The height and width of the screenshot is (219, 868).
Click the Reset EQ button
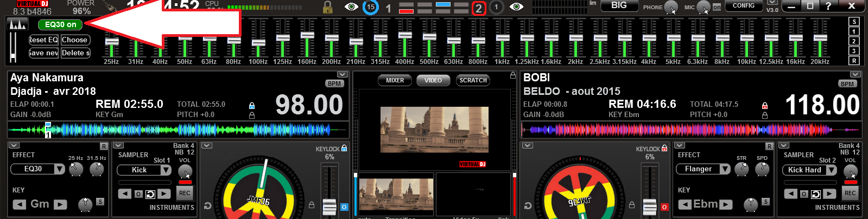43,40
